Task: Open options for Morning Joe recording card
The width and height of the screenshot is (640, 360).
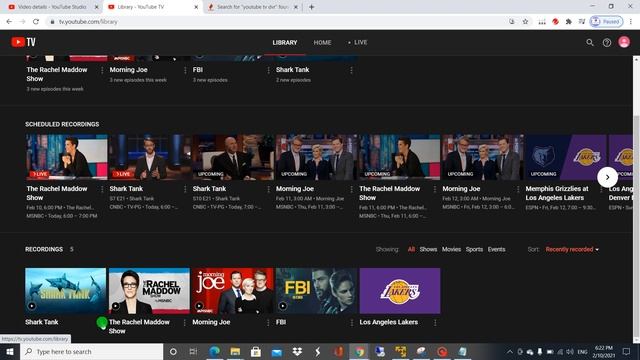Action: tap(268, 322)
